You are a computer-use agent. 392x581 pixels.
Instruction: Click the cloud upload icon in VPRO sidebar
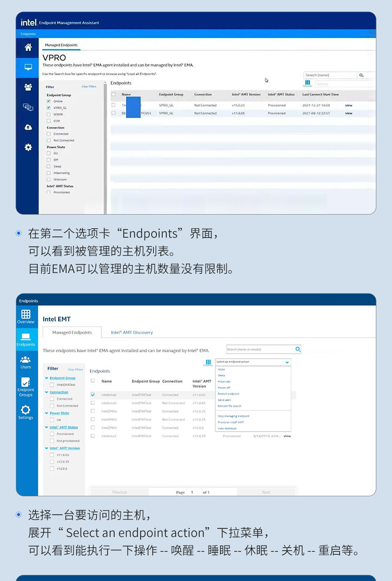28,127
